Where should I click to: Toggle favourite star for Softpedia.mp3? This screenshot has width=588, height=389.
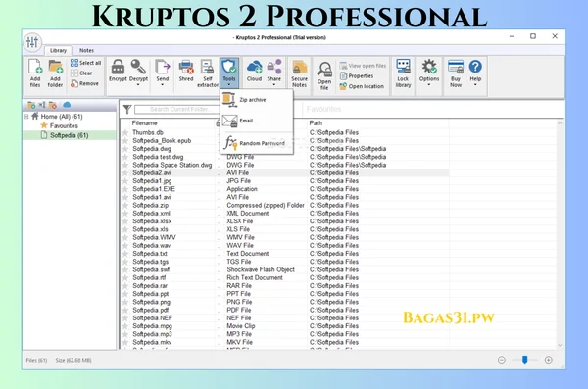124,334
